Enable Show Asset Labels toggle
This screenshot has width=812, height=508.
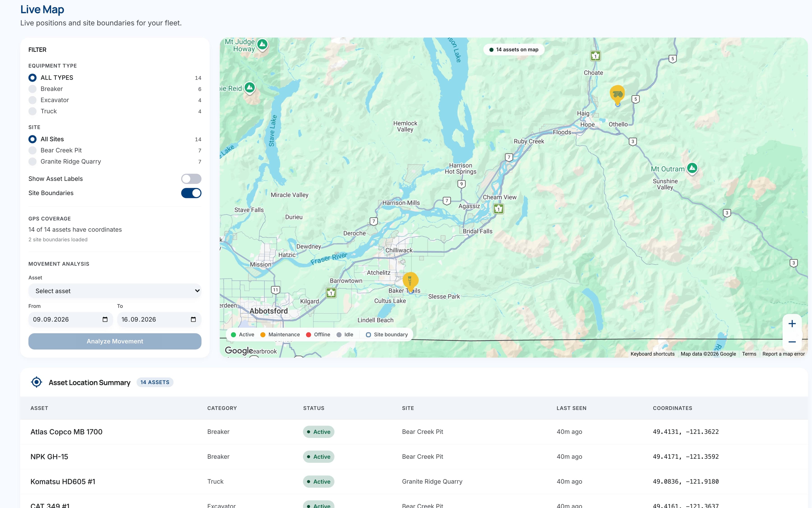(191, 179)
